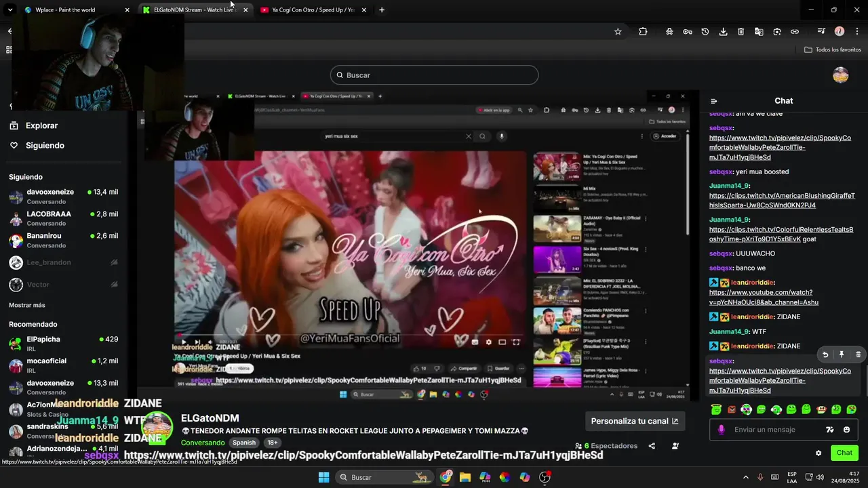Switch to the Wplace - Paint the world tab
The image size is (868, 488).
click(x=77, y=10)
